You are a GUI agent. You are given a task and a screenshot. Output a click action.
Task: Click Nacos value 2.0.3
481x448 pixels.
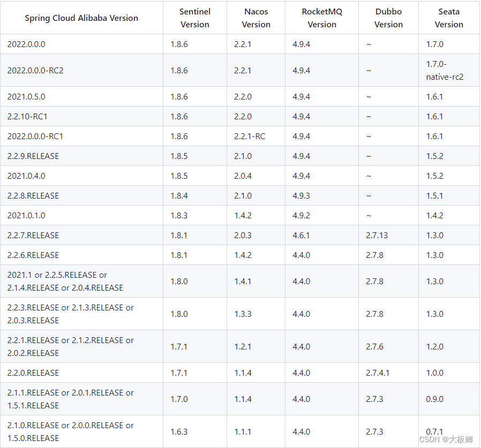tap(243, 235)
